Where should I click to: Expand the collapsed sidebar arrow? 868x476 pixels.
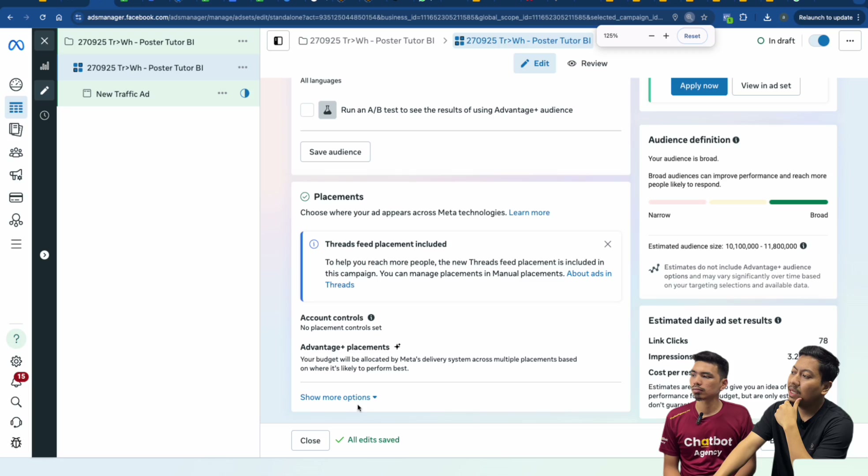tap(45, 255)
